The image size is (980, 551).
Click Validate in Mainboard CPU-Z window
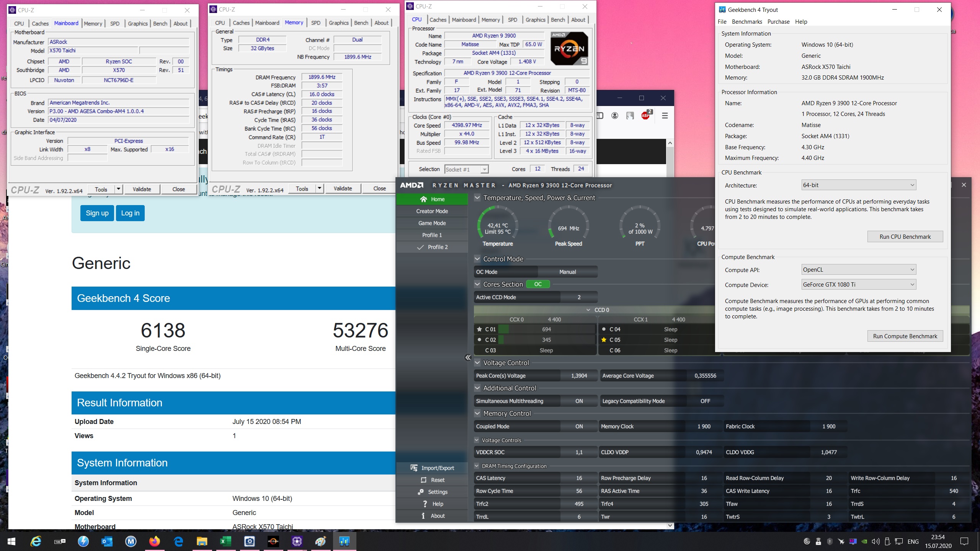tap(142, 189)
